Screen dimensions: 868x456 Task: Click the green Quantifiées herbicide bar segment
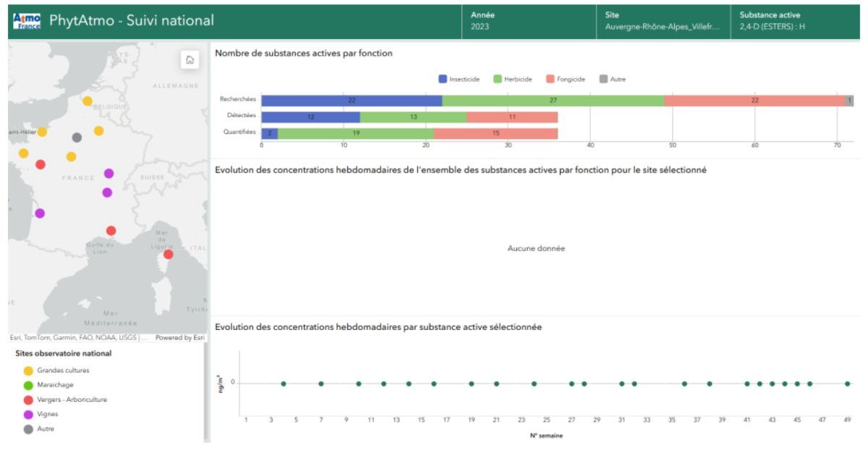point(355,133)
